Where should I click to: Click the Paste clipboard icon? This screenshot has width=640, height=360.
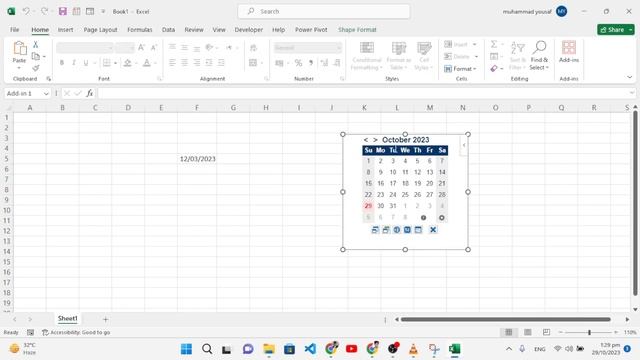pyautogui.click(x=19, y=49)
